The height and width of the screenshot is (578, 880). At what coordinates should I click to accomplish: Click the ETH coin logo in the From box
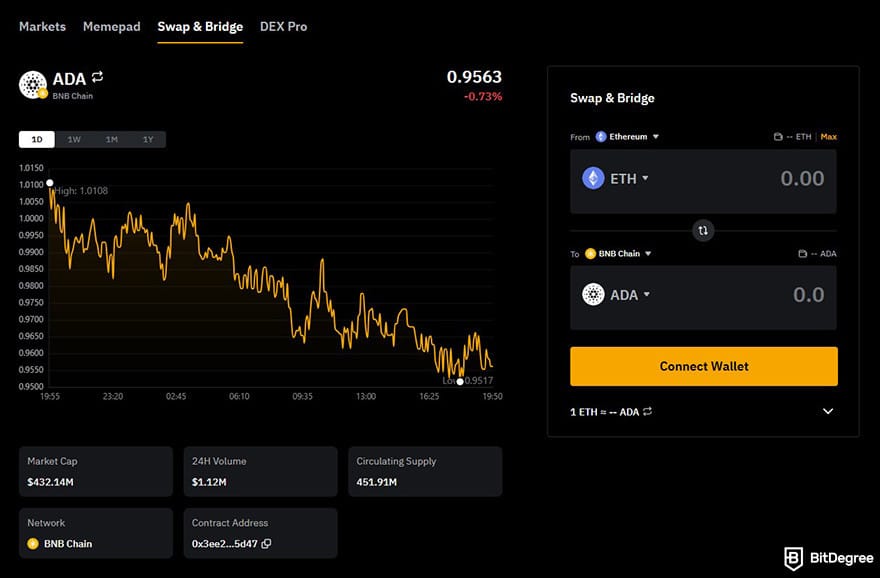coord(593,178)
